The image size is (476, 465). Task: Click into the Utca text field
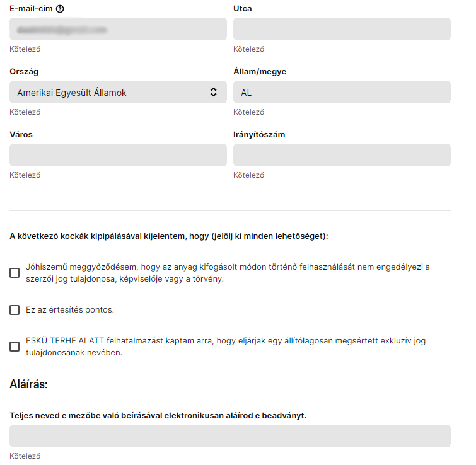pos(342,29)
